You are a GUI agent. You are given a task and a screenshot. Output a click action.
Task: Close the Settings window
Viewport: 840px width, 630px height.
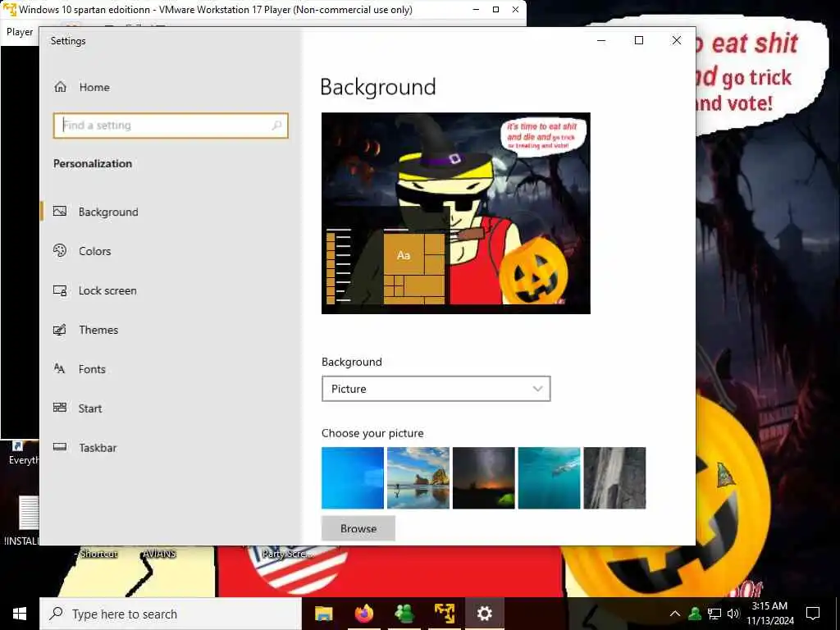pyautogui.click(x=677, y=41)
